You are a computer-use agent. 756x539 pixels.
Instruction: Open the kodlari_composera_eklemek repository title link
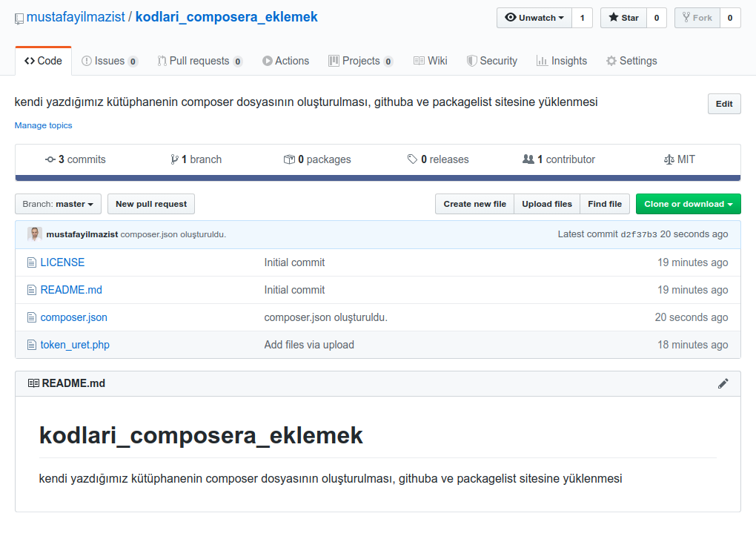click(227, 17)
